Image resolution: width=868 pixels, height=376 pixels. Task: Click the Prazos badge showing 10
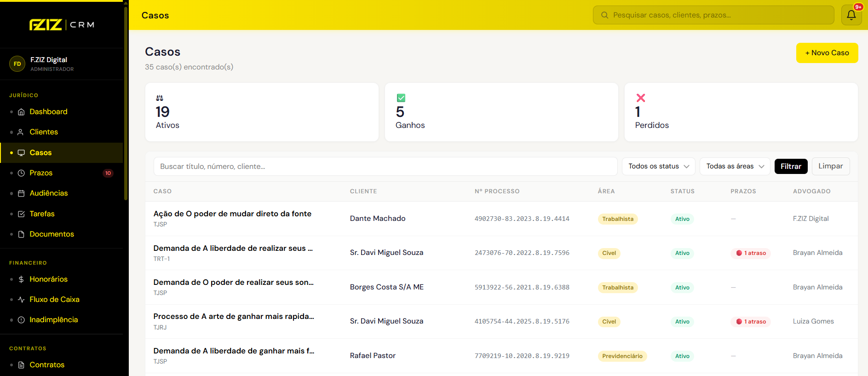click(108, 173)
